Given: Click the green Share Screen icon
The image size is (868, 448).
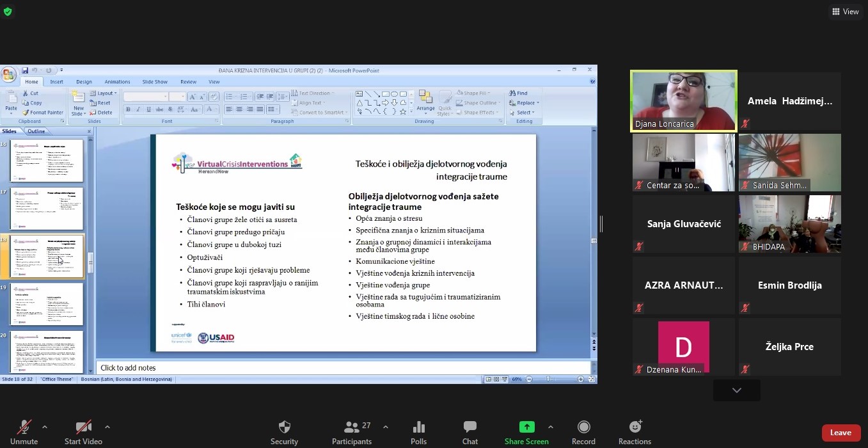Looking at the screenshot, I should [526, 428].
